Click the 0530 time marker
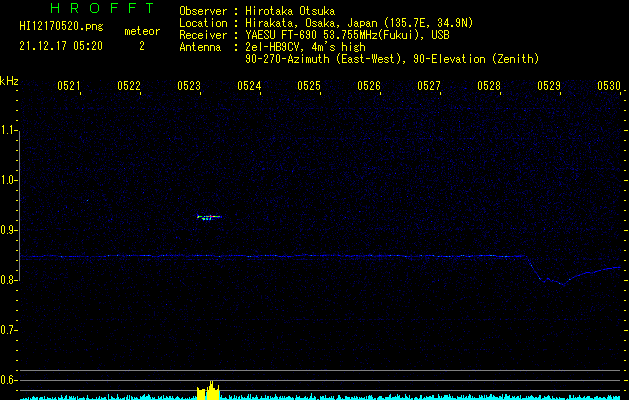629x400 pixels. click(x=609, y=85)
